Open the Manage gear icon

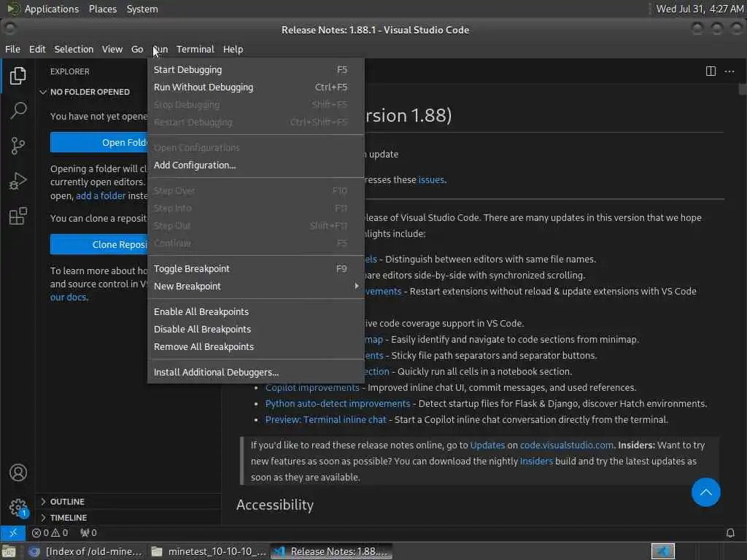[18, 507]
